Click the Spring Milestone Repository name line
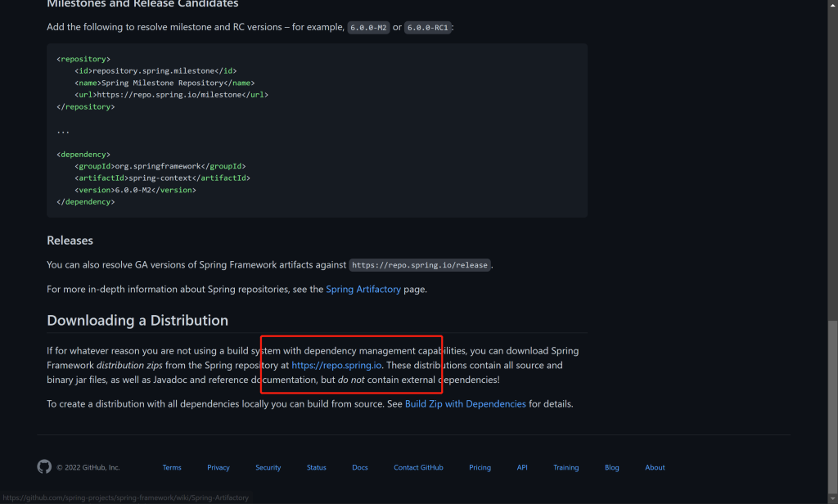Screen dimensions: 838x504 click(x=164, y=83)
